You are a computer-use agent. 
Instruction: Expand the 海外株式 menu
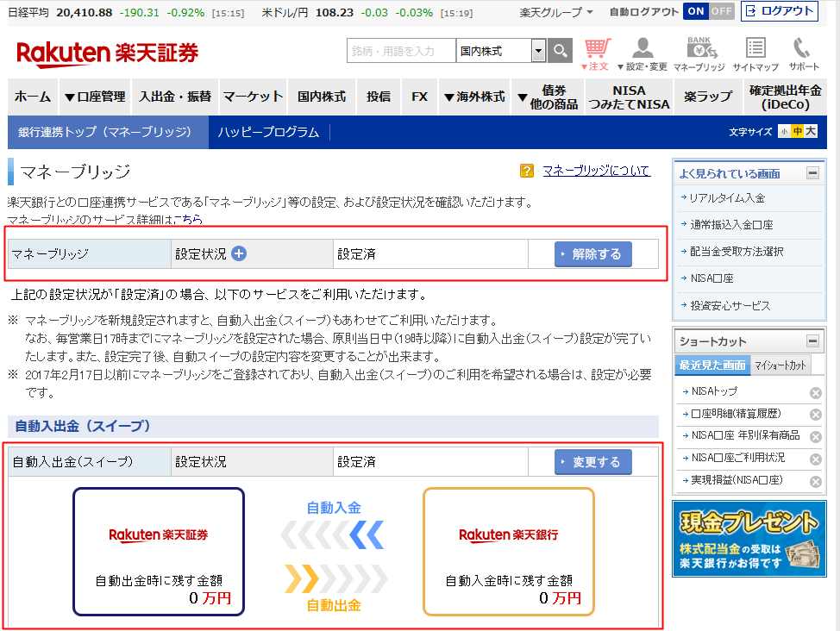pyautogui.click(x=474, y=97)
